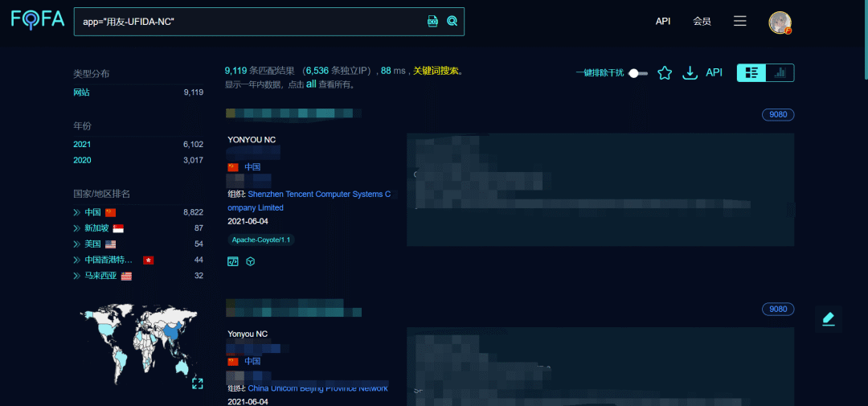This screenshot has height=406, width=868.
Task: Click into the search query input field
Action: [249, 22]
